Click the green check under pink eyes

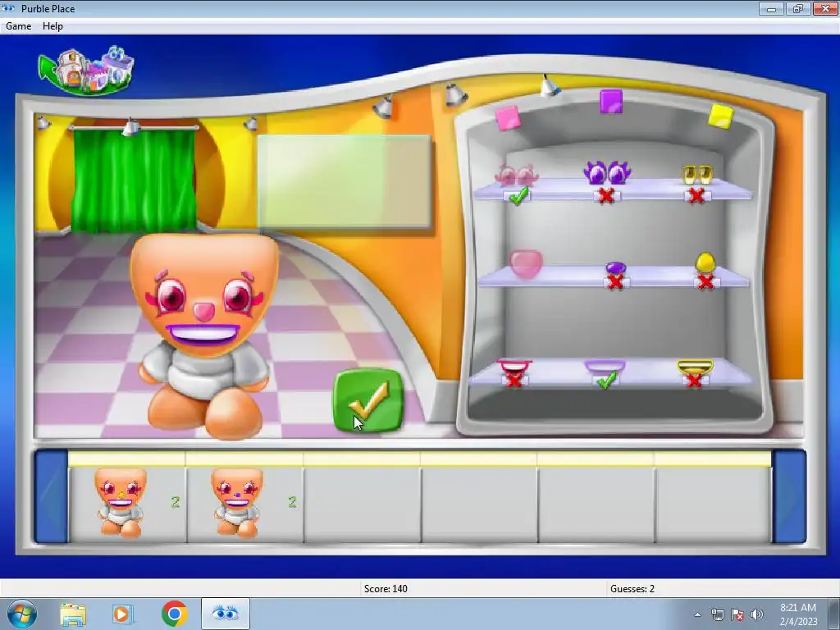tap(518, 196)
